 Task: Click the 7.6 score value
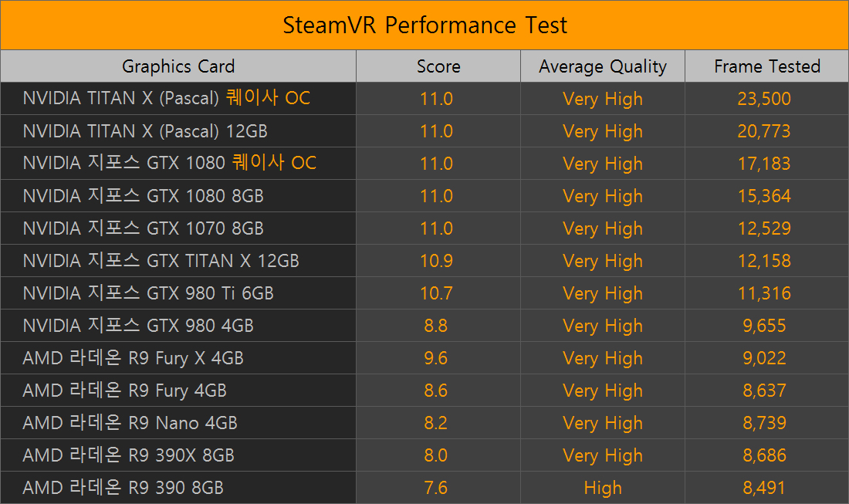click(x=436, y=489)
